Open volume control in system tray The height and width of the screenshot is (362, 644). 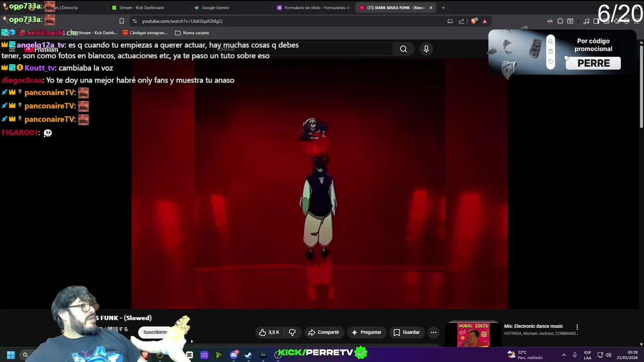(x=608, y=355)
